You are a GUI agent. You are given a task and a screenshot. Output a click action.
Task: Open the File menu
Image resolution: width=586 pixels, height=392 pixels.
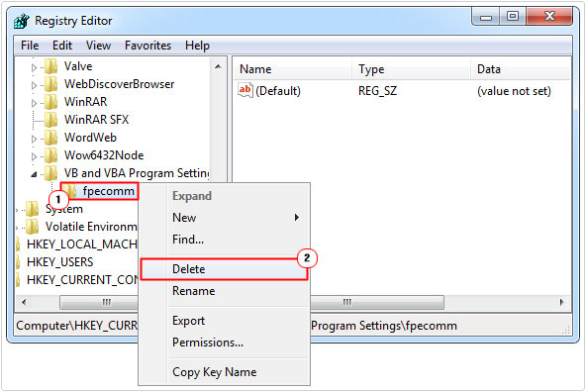[30, 46]
